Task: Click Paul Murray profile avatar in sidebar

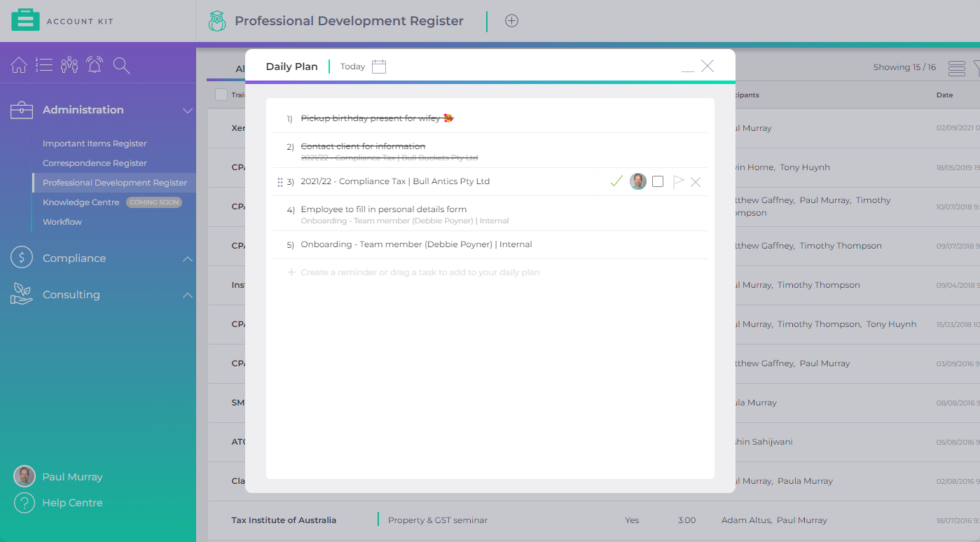Action: coord(25,476)
